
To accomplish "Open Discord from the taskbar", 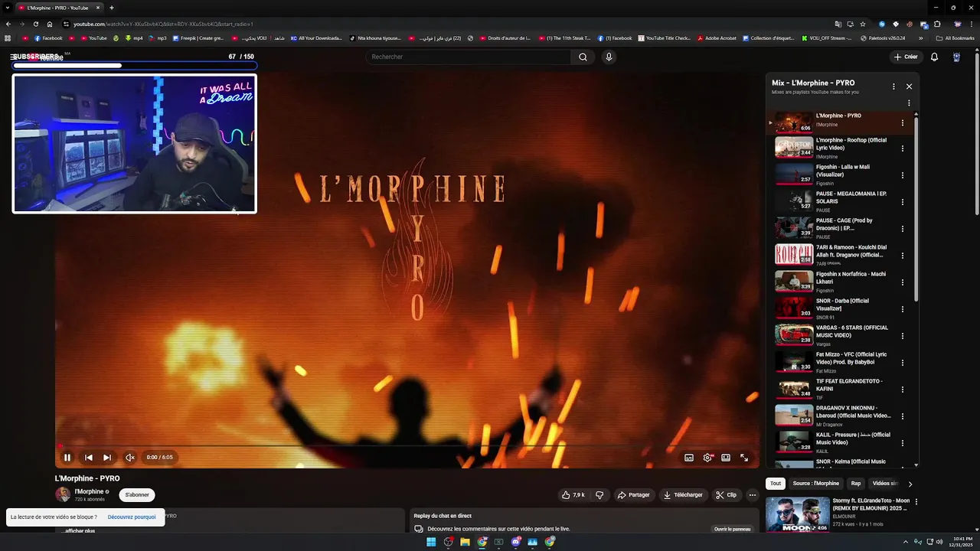I will click(516, 542).
